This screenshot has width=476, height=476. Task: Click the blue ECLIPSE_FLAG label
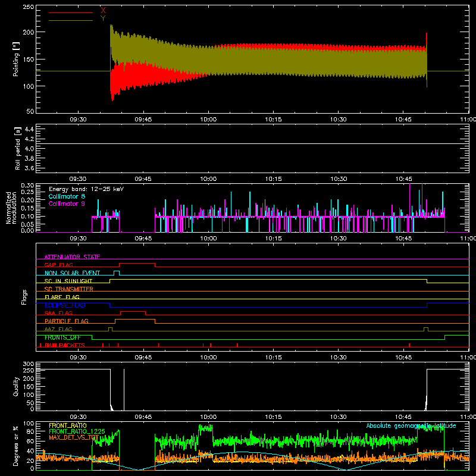click(65, 305)
